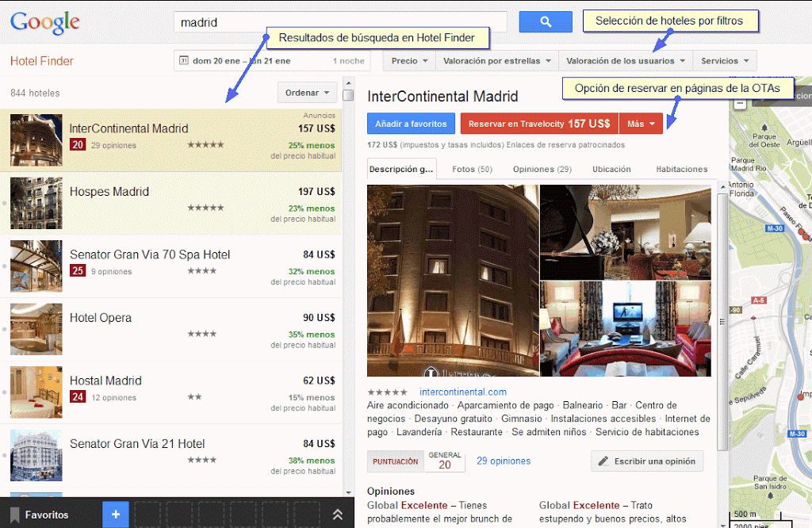Click the blue search magnifier button

coord(546,21)
